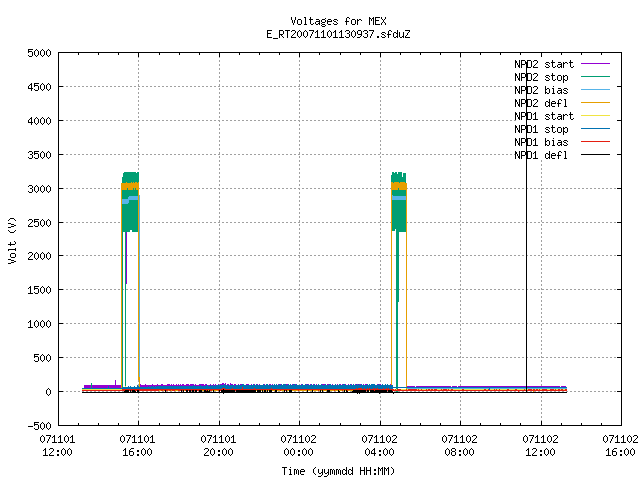Click the 'NPD1 bias' legend label

coord(541,142)
